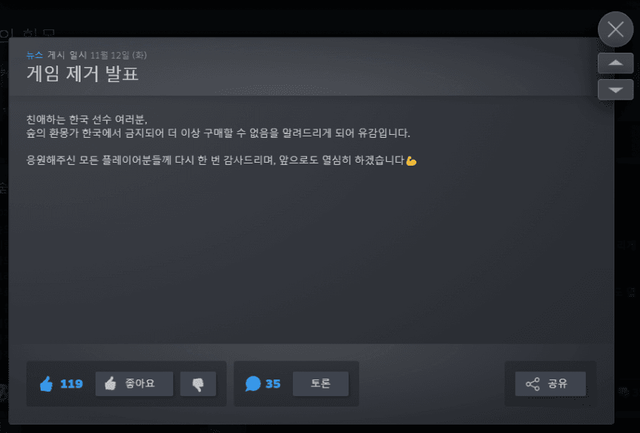Click the 응원해주신 모든 플레이어분들께 paragraph
This screenshot has width=640, height=433.
coord(221,160)
